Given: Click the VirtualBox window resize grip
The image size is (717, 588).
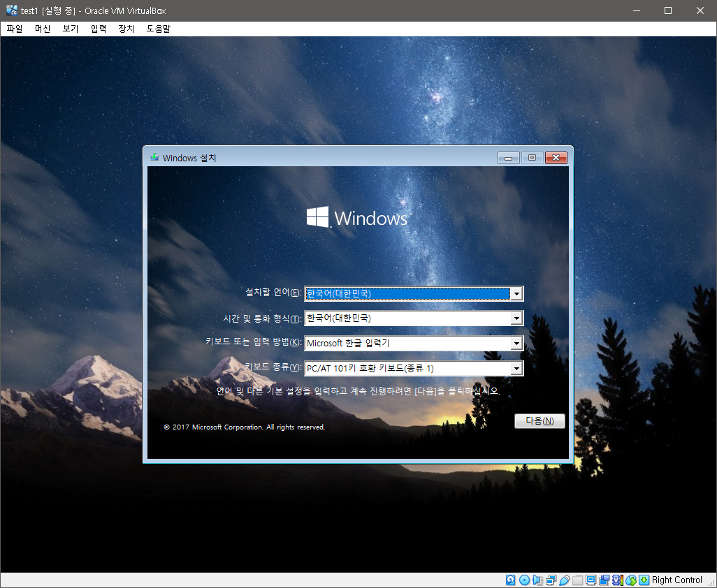Looking at the screenshot, I should pyautogui.click(x=711, y=582).
